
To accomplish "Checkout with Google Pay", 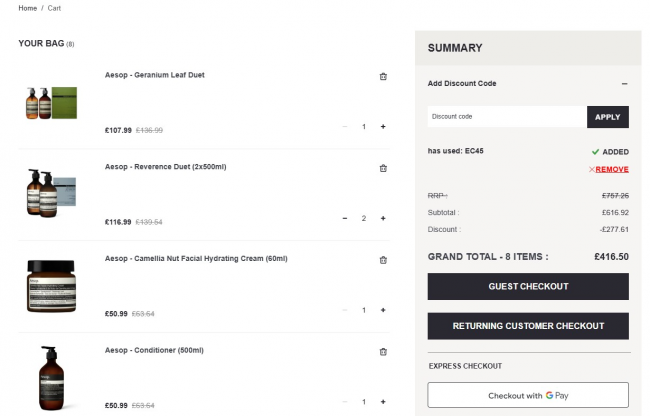I will 528,395.
